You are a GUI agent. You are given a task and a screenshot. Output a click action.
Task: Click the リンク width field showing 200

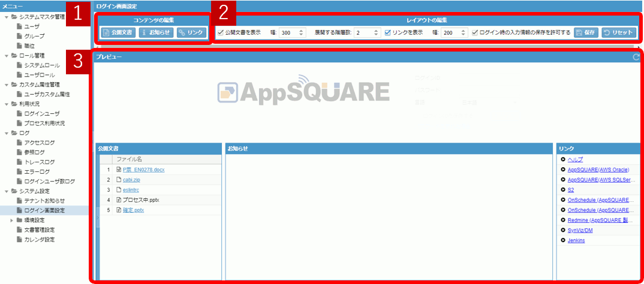click(450, 33)
